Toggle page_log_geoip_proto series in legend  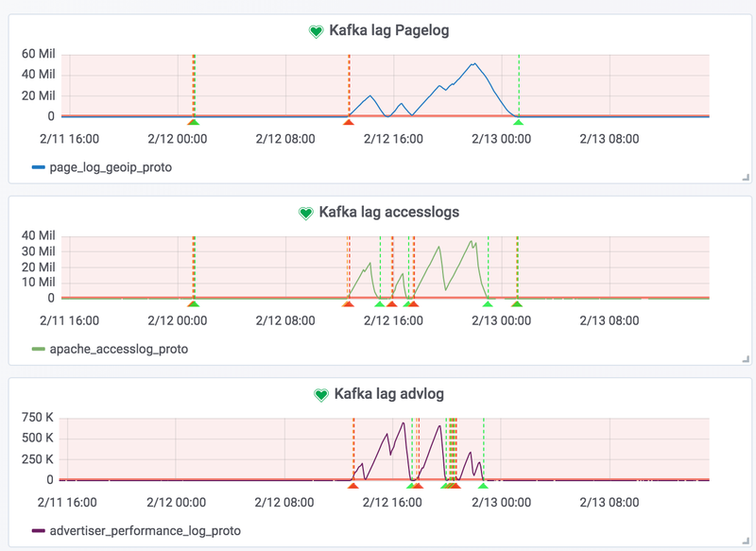tap(111, 167)
